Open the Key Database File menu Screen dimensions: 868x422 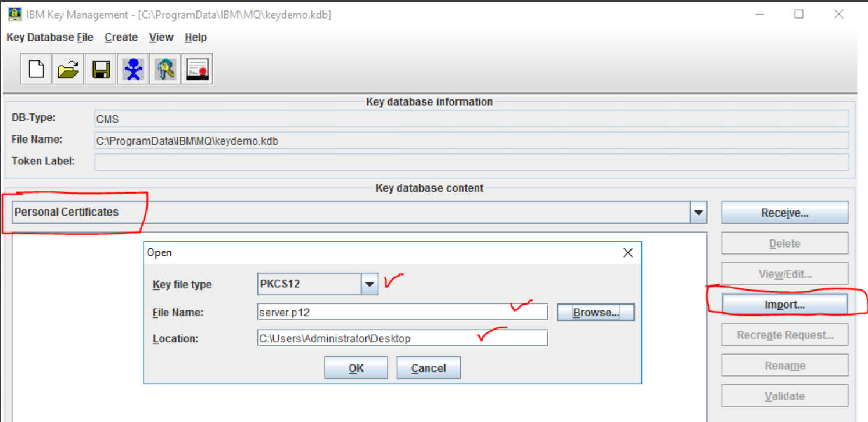(x=49, y=37)
